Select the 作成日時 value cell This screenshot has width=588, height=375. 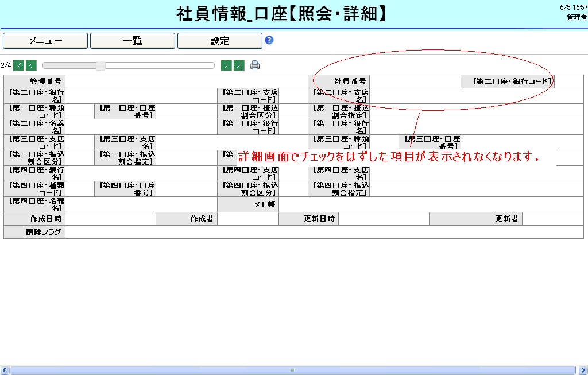(x=110, y=219)
